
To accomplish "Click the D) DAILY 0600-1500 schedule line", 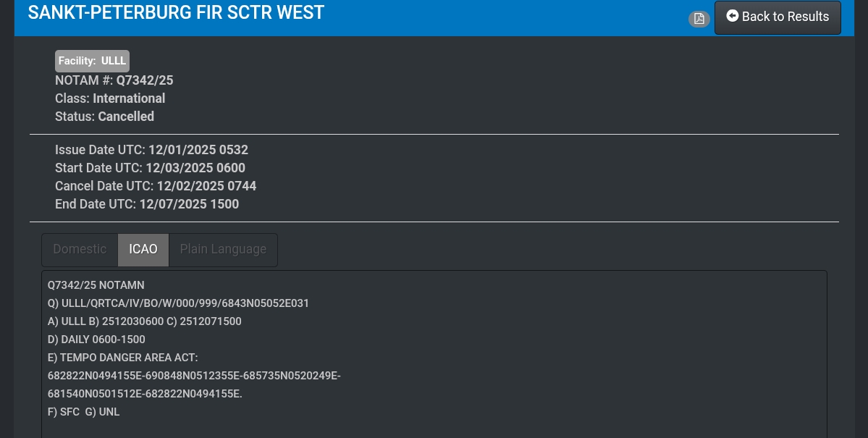I will (96, 340).
